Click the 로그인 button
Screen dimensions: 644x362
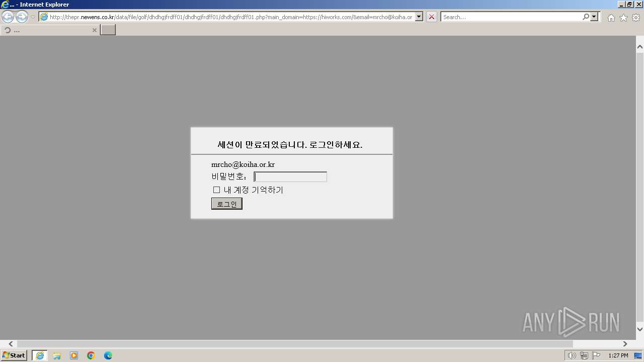click(226, 204)
